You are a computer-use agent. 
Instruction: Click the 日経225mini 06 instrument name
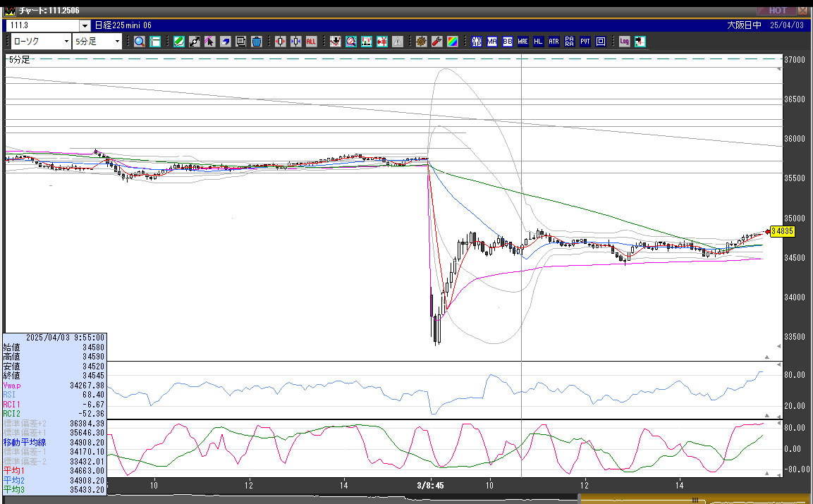[x=123, y=25]
